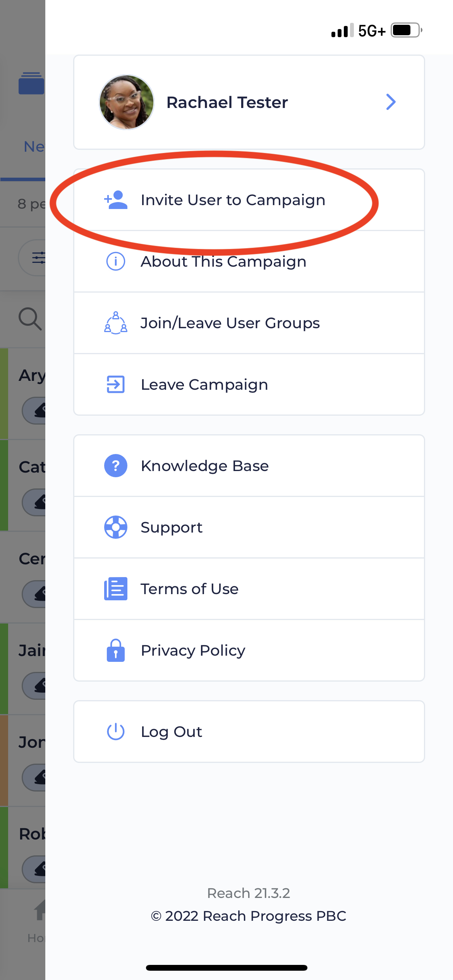Open the search magnifier in the background panel
Image resolution: width=453 pixels, height=980 pixels.
coord(29,318)
